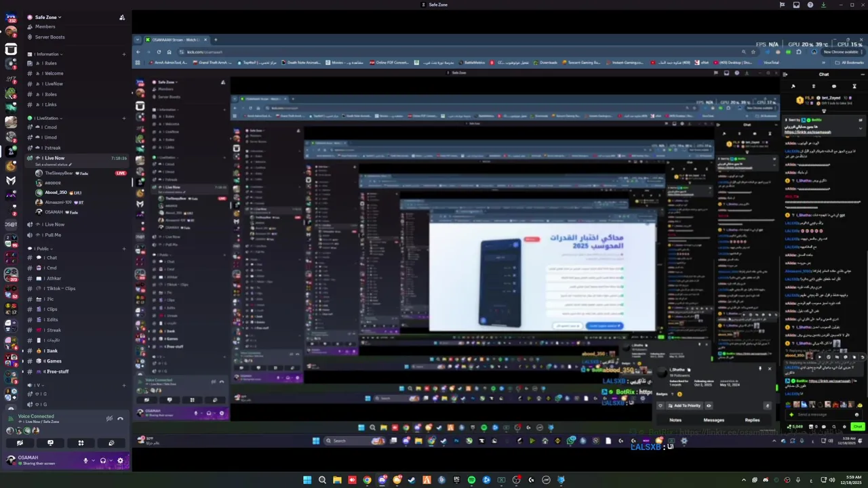This screenshot has height=488, width=868.
Task: Toggle screen share in voice panel
Action: pyautogui.click(x=50, y=443)
